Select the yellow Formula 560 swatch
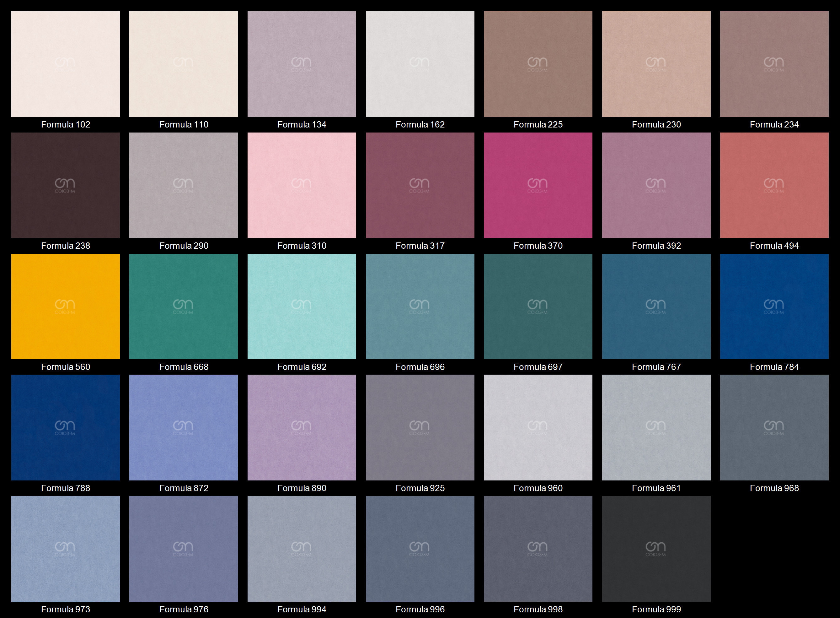 tap(65, 306)
